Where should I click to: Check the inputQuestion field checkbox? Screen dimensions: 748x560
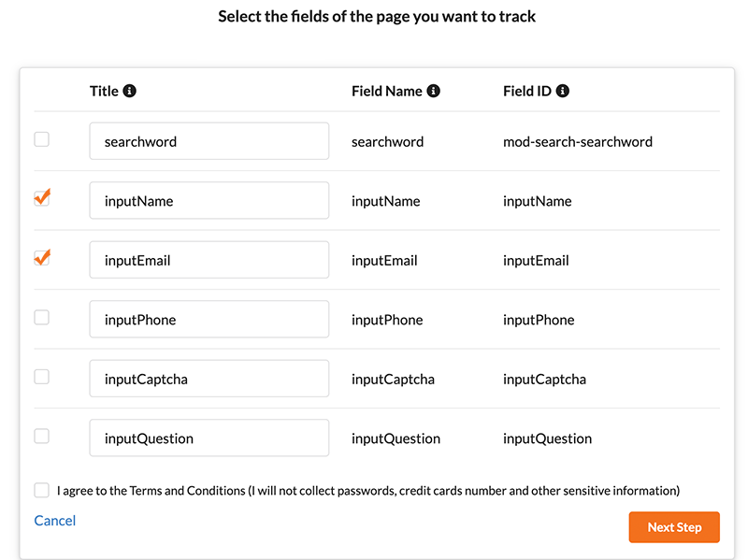click(42, 436)
